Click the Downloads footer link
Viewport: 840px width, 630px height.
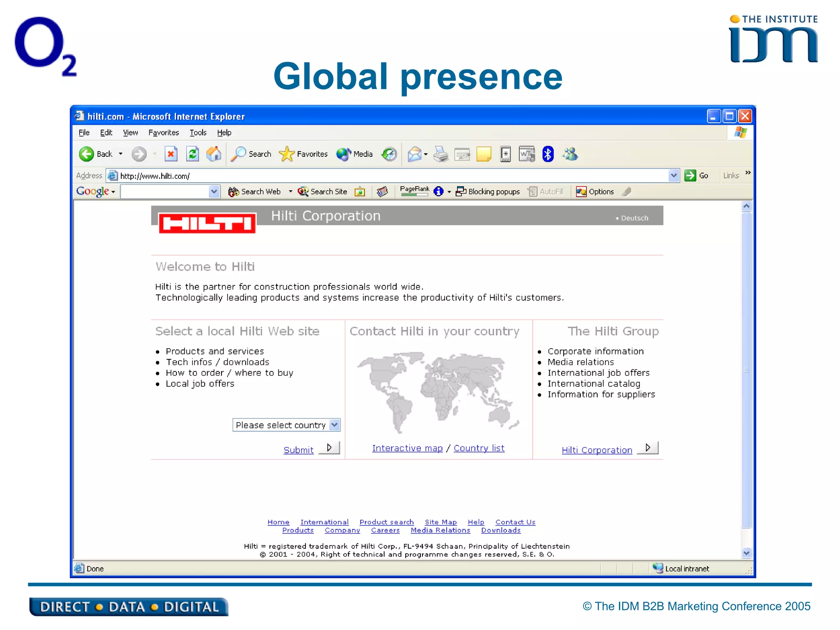(x=501, y=530)
